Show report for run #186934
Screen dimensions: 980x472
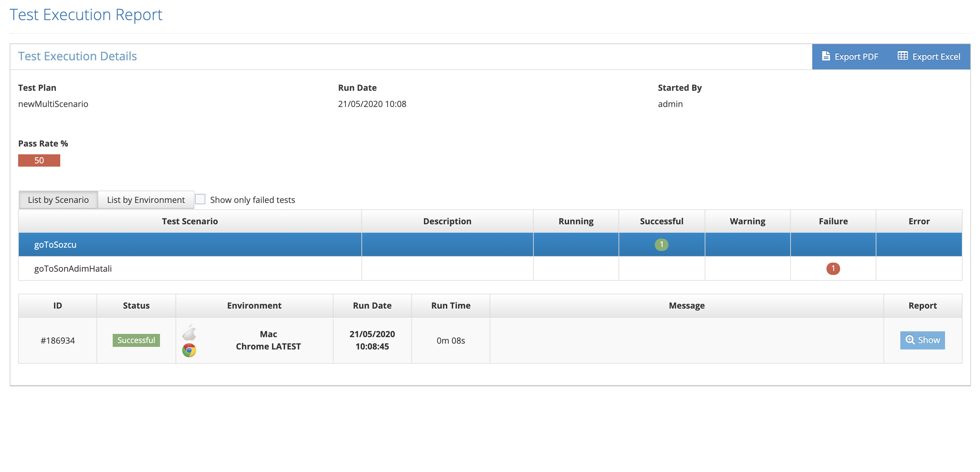922,340
